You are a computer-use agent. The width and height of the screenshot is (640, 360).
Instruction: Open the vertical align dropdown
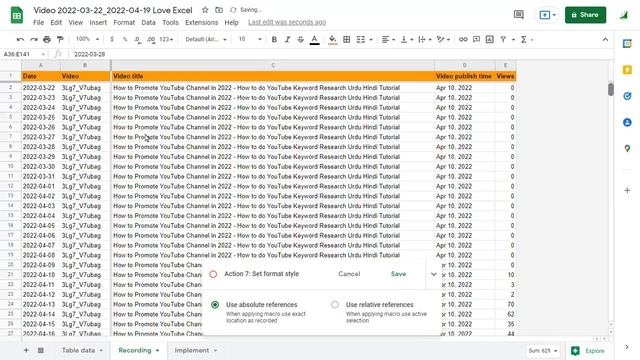click(x=407, y=40)
